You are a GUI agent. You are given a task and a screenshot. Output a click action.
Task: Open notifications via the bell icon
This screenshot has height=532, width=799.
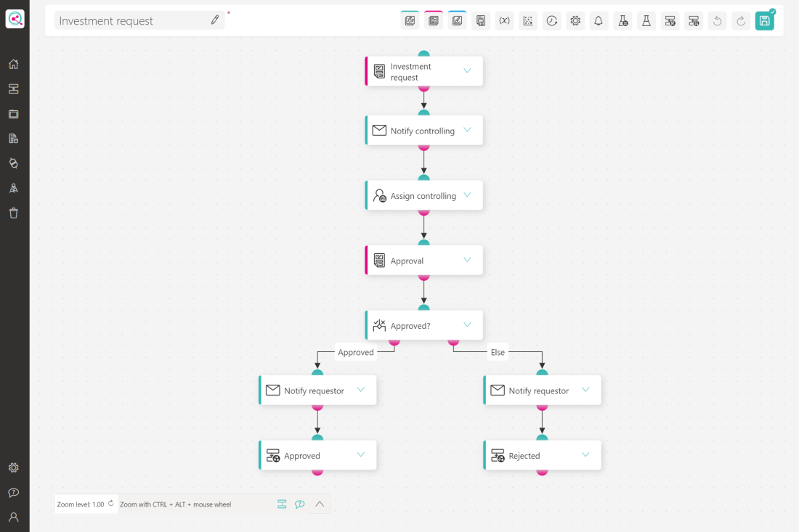click(599, 20)
